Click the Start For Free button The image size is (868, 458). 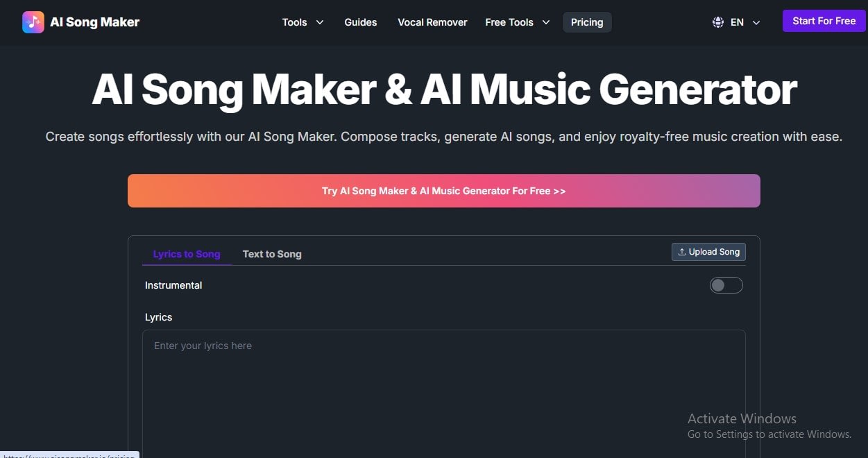click(824, 20)
